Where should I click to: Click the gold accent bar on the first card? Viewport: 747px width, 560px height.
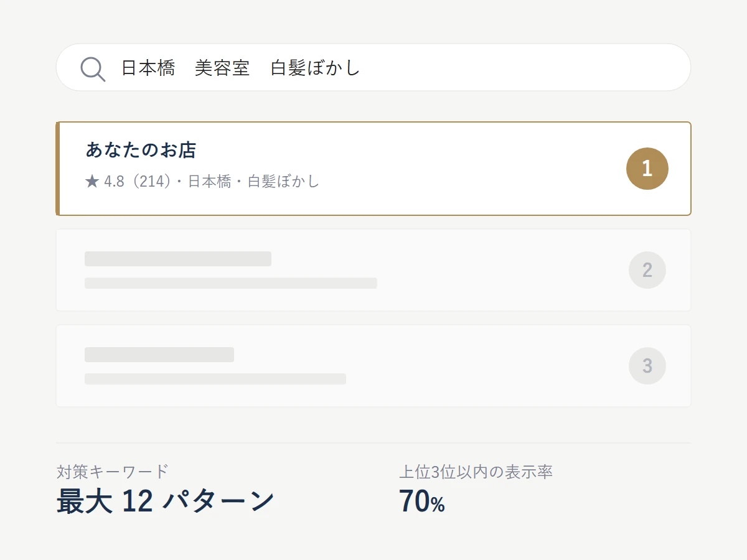pyautogui.click(x=58, y=169)
